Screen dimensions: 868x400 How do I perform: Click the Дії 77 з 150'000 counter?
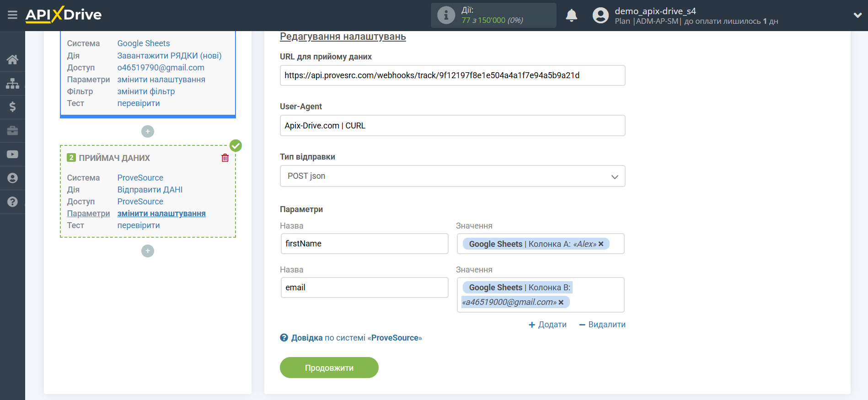[x=493, y=15]
